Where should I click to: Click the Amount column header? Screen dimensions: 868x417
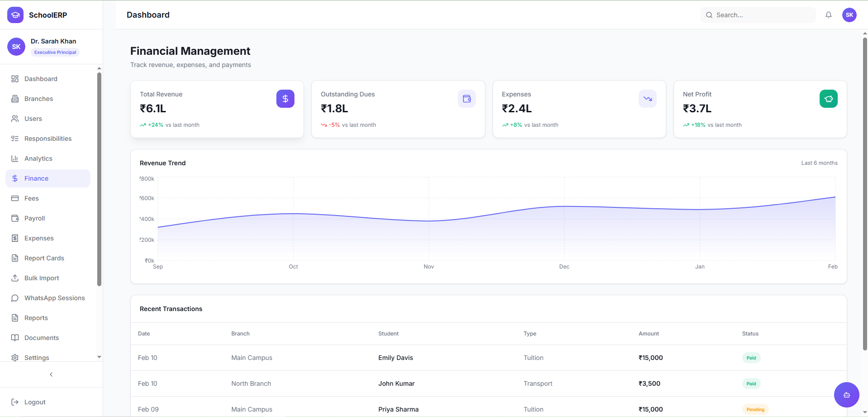click(x=649, y=334)
